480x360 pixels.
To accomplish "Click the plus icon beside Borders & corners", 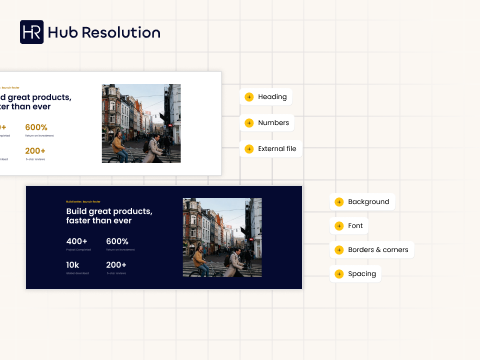I will [339, 250].
